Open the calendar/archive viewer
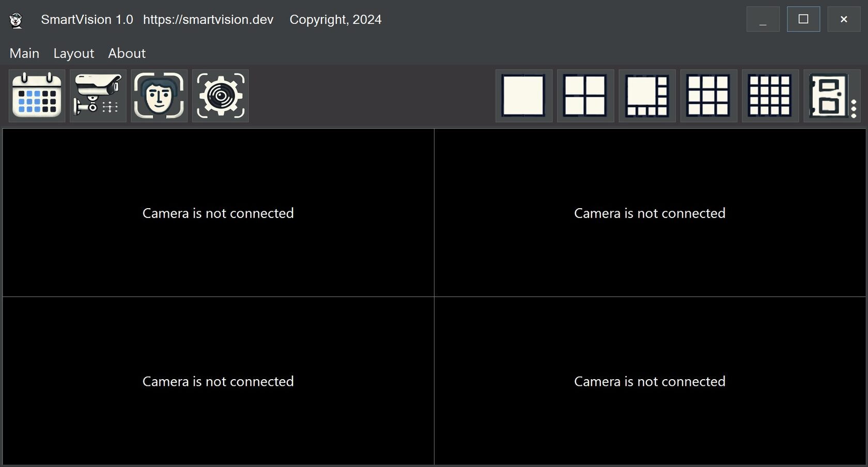The height and width of the screenshot is (467, 868). (x=36, y=96)
